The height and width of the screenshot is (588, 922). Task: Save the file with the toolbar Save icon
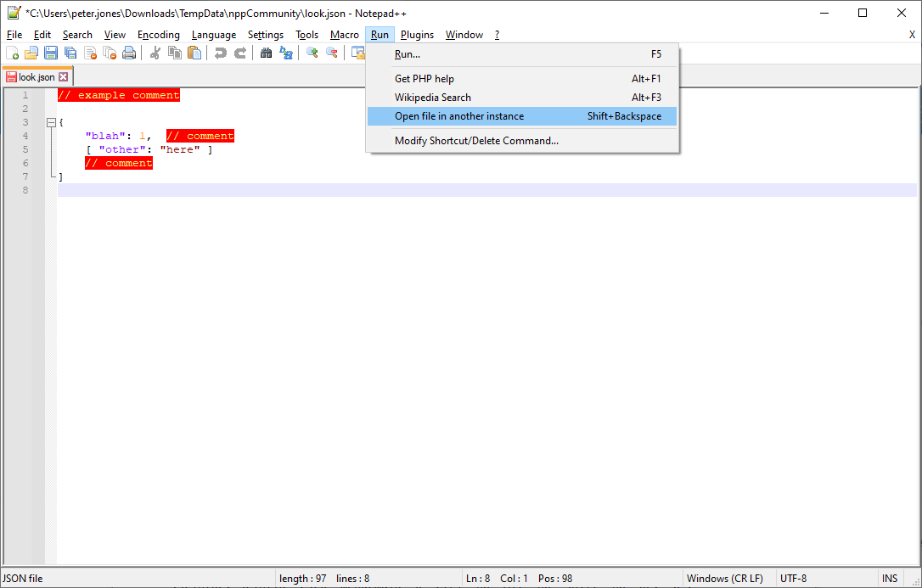click(51, 53)
